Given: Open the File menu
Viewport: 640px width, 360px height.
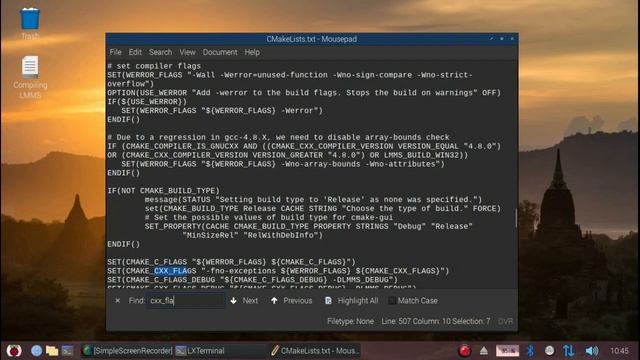Looking at the screenshot, I should click(x=116, y=52).
